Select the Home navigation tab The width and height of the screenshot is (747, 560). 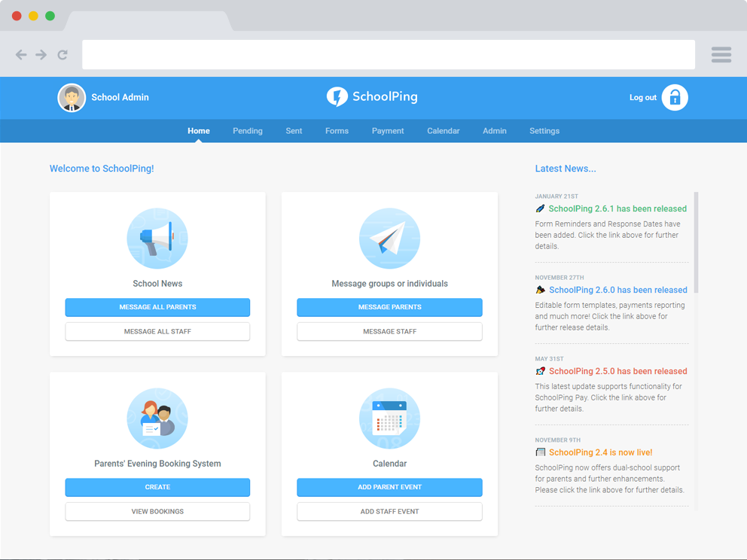click(x=199, y=131)
